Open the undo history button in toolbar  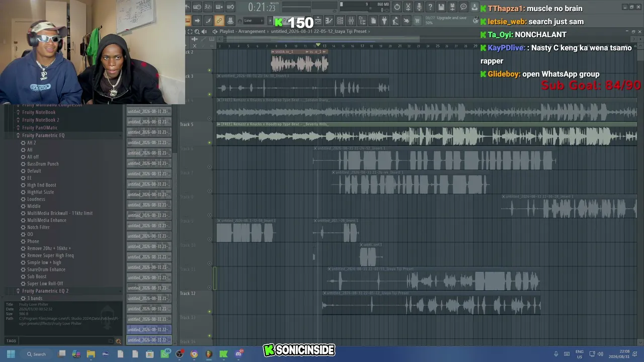pyautogui.click(x=397, y=7)
